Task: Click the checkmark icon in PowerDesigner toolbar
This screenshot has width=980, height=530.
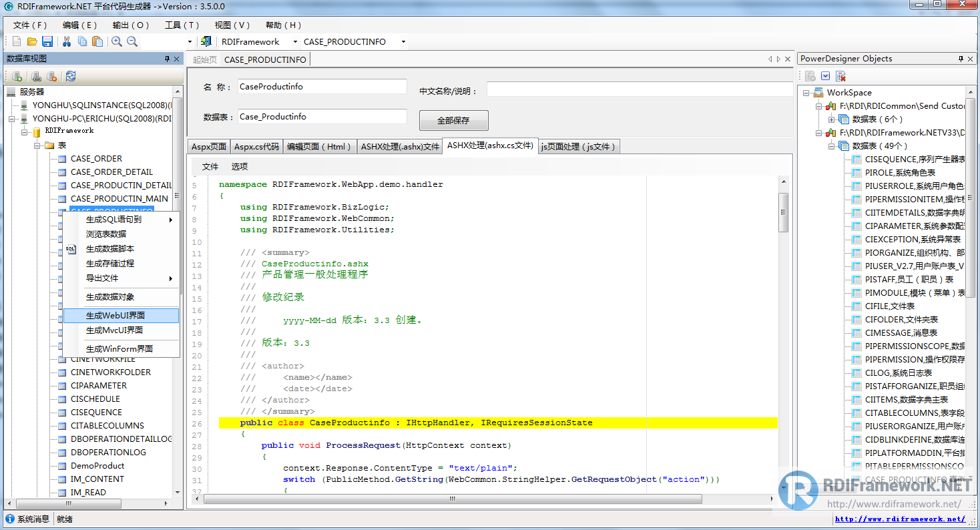Action: click(826, 76)
